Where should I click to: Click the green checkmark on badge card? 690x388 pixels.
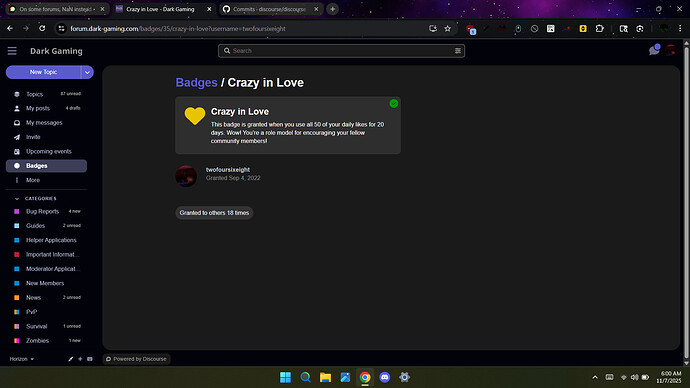point(394,103)
